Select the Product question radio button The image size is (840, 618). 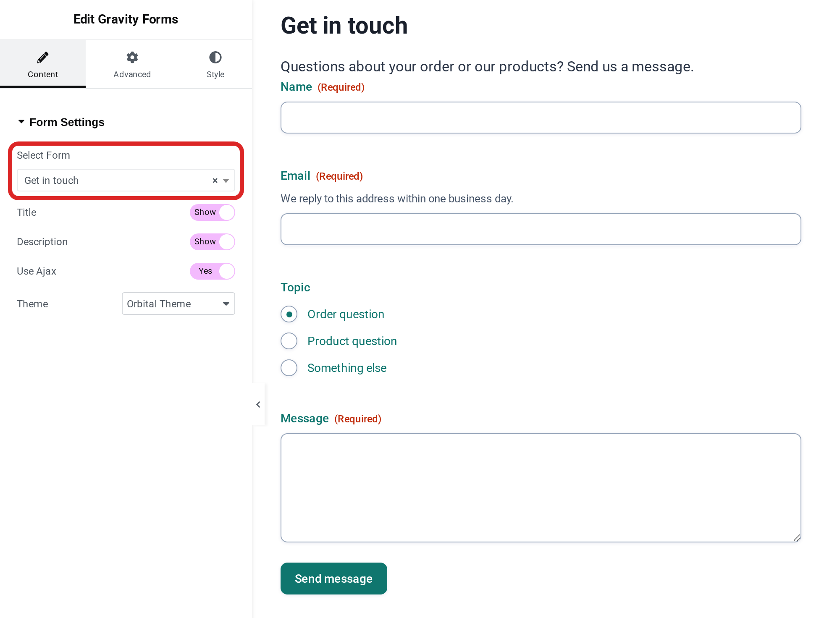(289, 341)
